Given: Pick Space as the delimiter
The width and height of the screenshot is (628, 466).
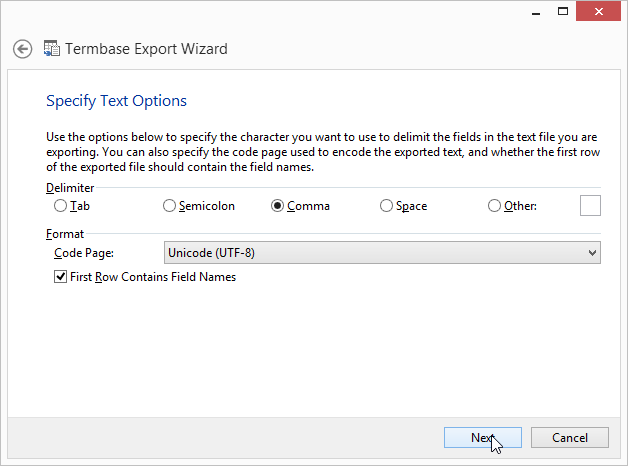Looking at the screenshot, I should (386, 206).
